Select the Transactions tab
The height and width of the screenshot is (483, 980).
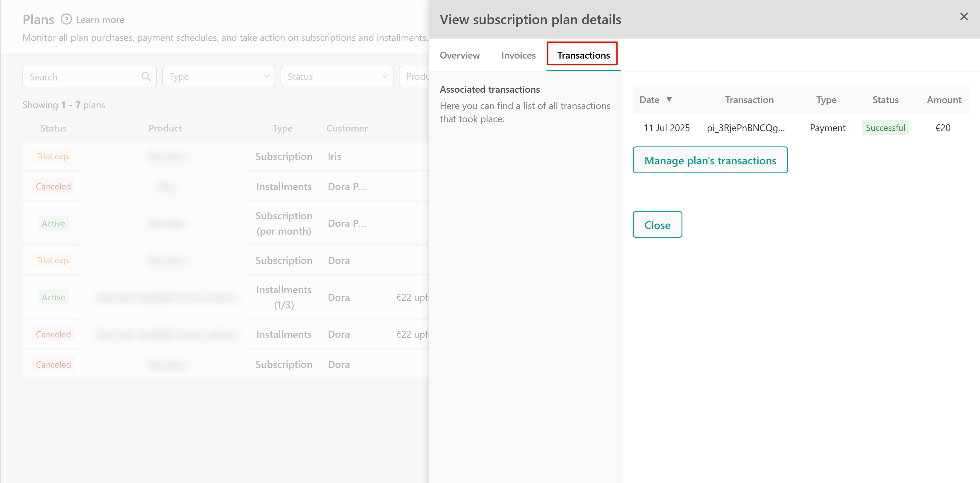[583, 56]
